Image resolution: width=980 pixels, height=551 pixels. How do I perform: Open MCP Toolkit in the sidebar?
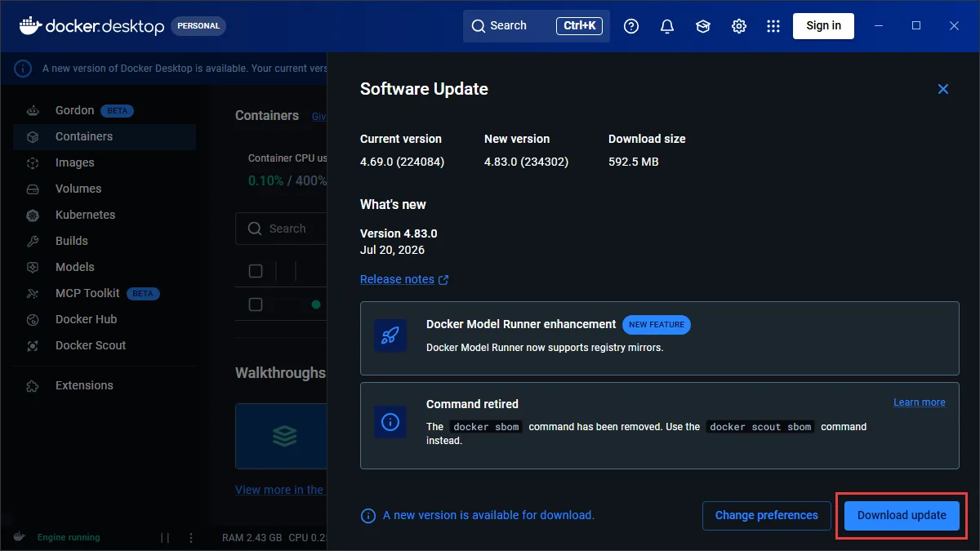pos(105,293)
